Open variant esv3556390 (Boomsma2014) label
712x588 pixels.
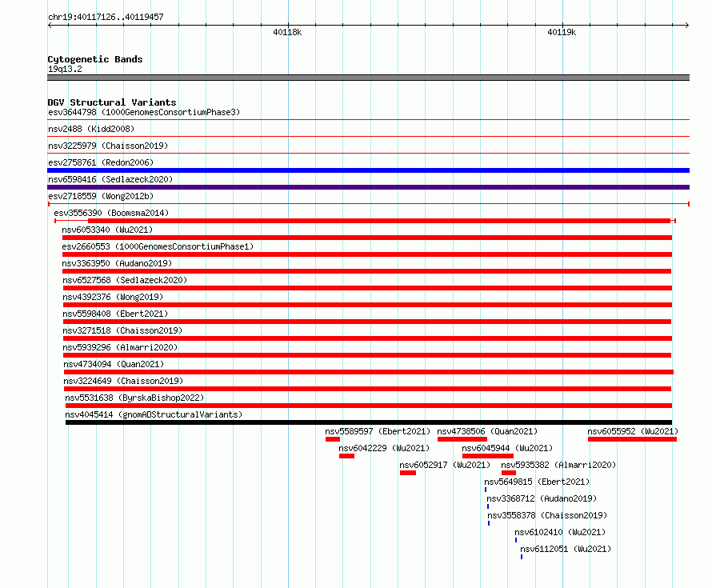[x=111, y=213]
